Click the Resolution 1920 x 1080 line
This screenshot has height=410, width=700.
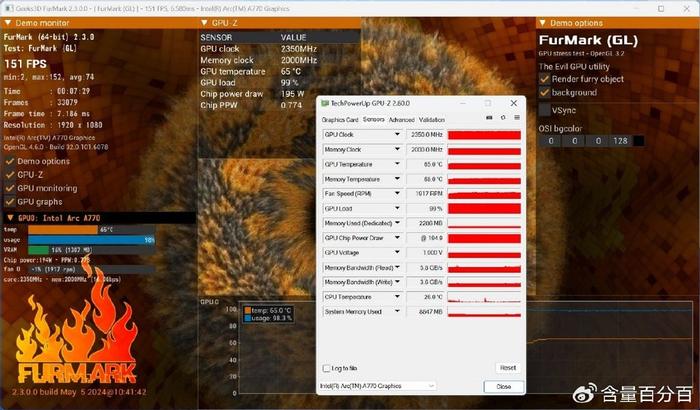[53, 125]
